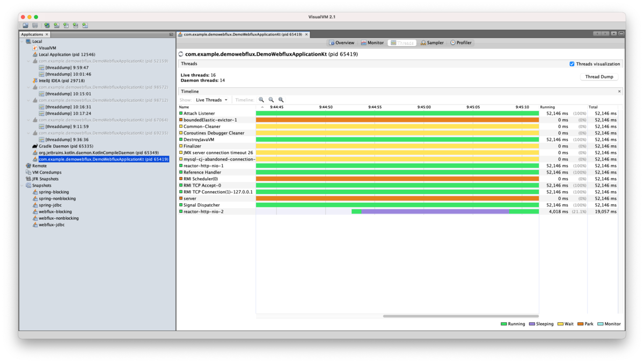
Task: Click the threaddump 9:59:47 icon
Action: click(41, 68)
